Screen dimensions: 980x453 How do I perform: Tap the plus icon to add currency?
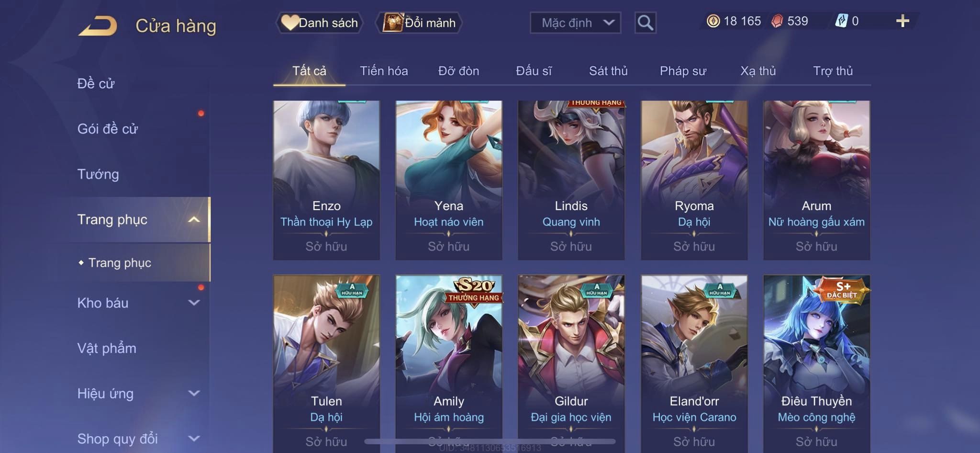click(902, 21)
